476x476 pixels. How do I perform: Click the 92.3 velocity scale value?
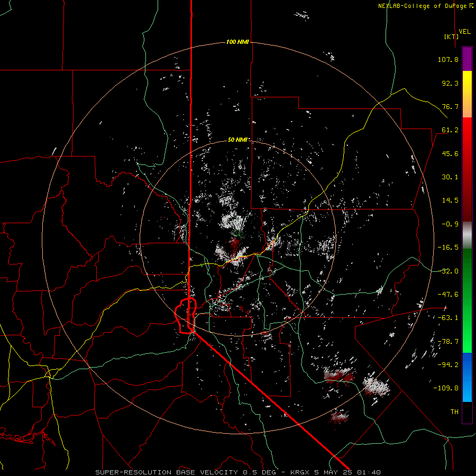point(450,83)
